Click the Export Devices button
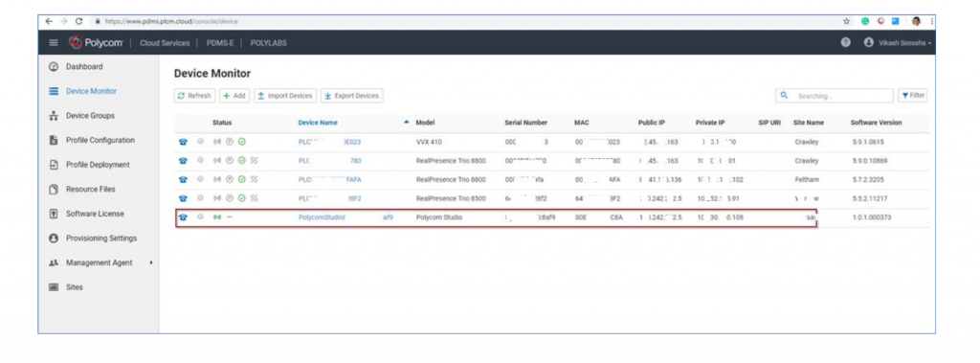 coord(352,96)
